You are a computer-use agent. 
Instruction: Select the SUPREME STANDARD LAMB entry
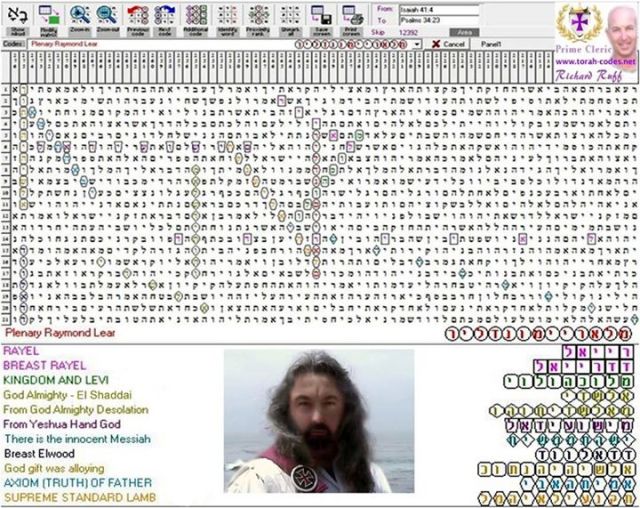[x=80, y=497]
